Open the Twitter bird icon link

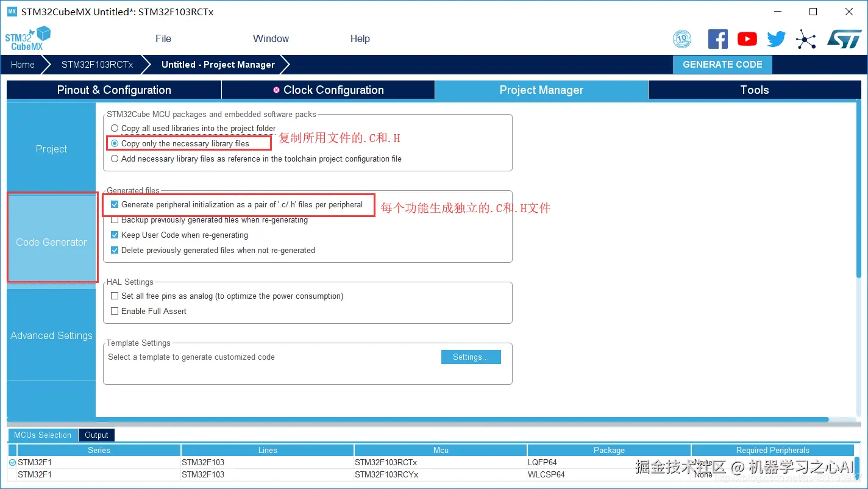pos(777,39)
